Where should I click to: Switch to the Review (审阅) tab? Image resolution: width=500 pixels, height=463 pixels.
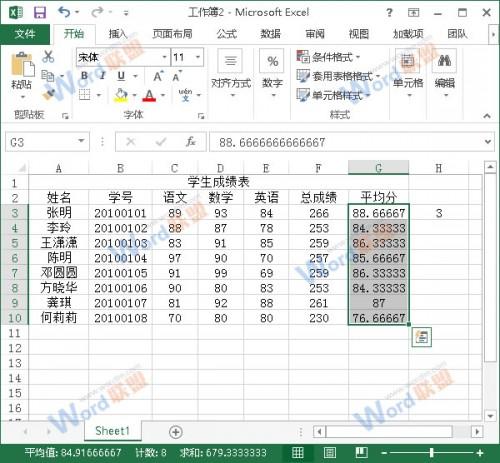coord(315,34)
